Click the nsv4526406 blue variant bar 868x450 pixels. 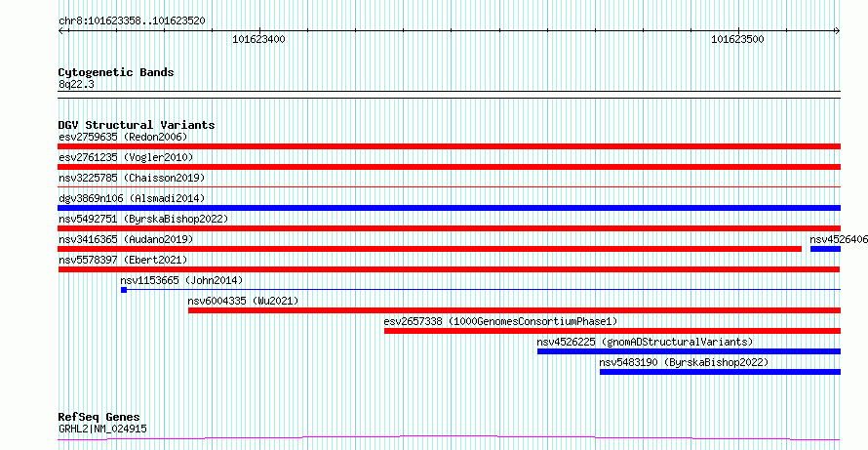click(x=825, y=249)
